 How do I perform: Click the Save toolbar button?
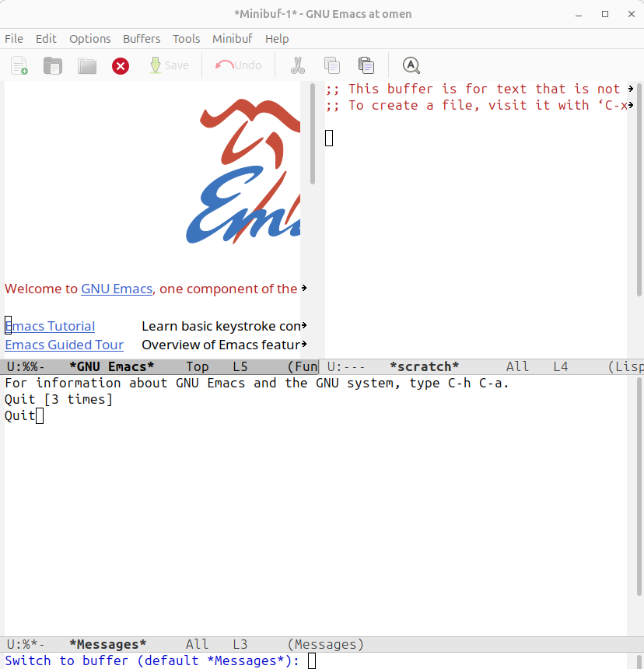170,65
